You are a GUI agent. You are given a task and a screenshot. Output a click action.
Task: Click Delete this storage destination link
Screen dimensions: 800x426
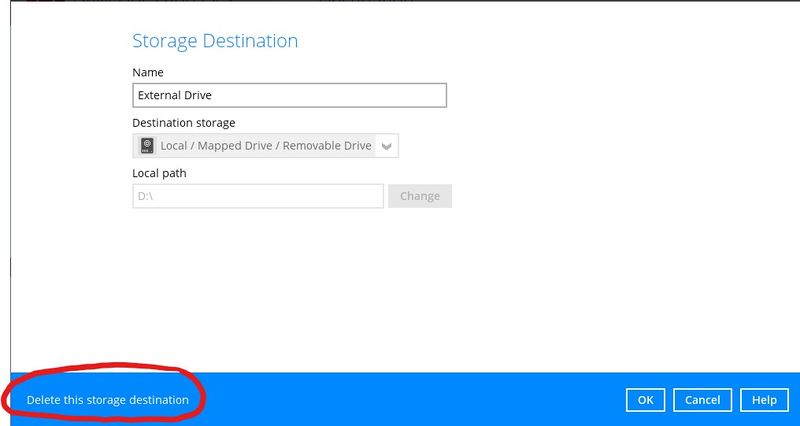click(108, 400)
